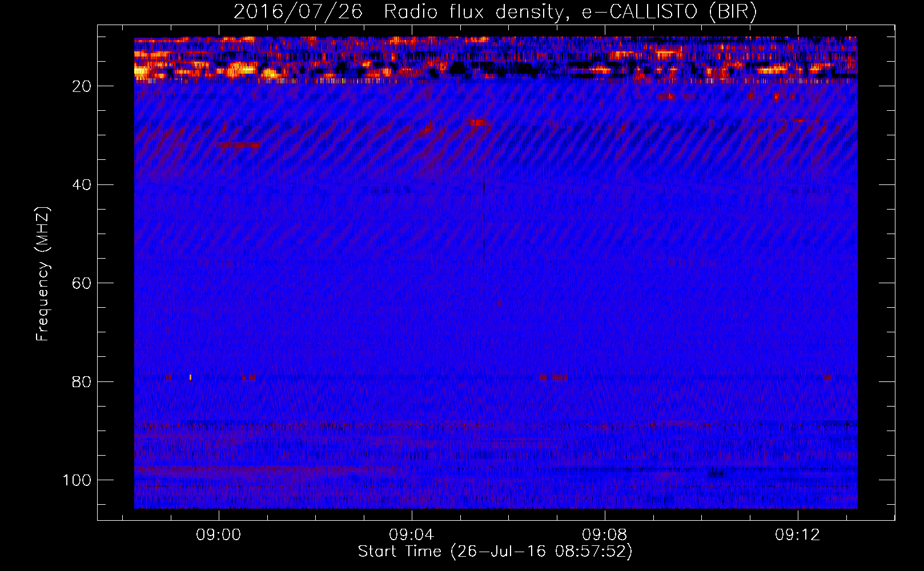Click the '60' frequency tick label
Viewport: 924px width, 571px height.
(x=82, y=283)
